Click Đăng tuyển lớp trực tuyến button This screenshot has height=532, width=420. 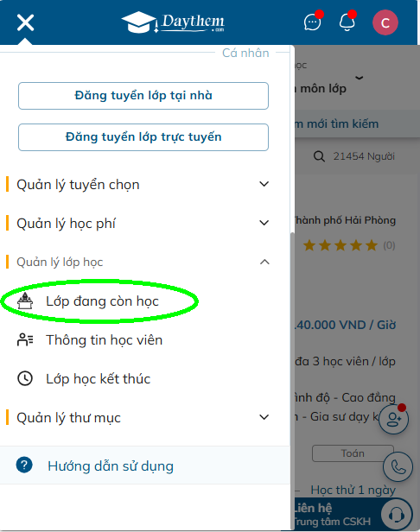point(143,137)
